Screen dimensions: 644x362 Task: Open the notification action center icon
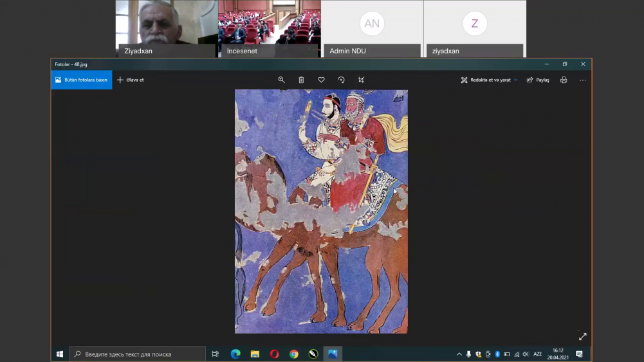tap(579, 354)
